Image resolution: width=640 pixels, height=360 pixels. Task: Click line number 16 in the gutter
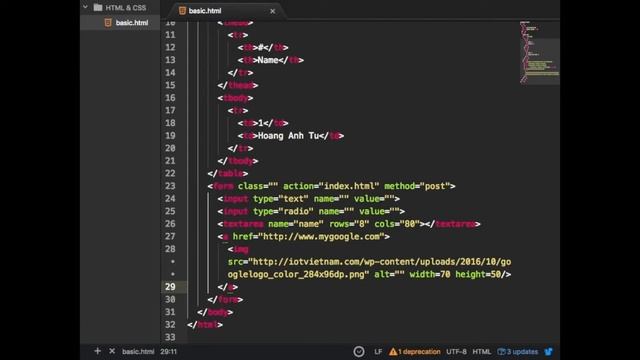(170, 98)
